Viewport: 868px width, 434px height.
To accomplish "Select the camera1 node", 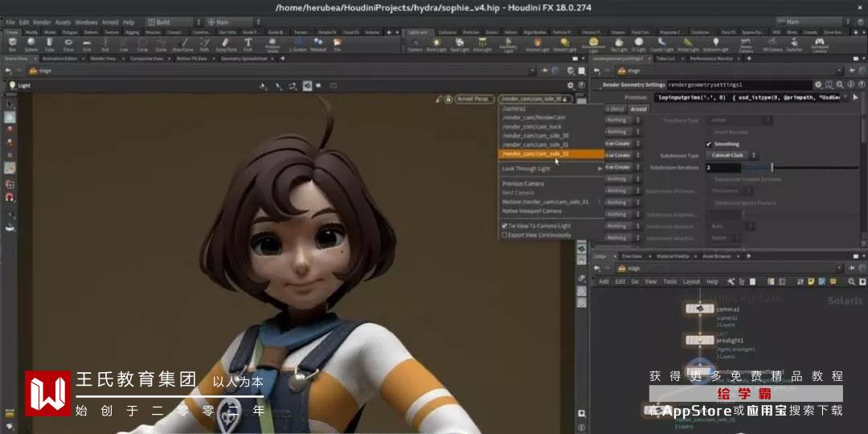I will tap(700, 309).
